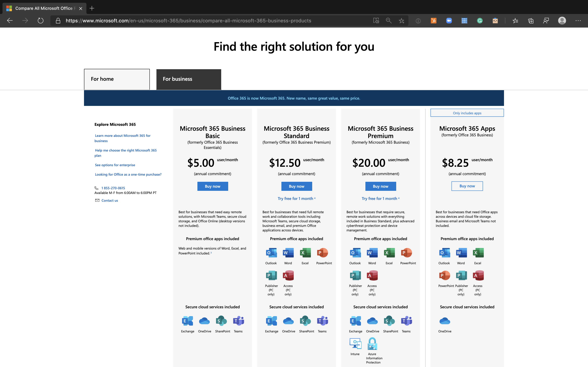
Task: Click the Excel icon in Microsoft 365 Apps
Action: [478, 252]
